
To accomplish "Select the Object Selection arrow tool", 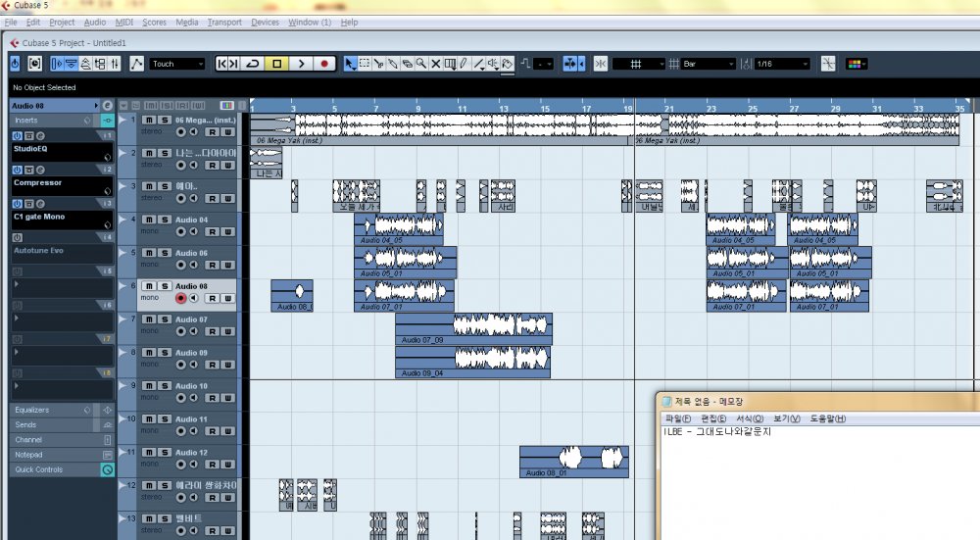I will (x=350, y=64).
